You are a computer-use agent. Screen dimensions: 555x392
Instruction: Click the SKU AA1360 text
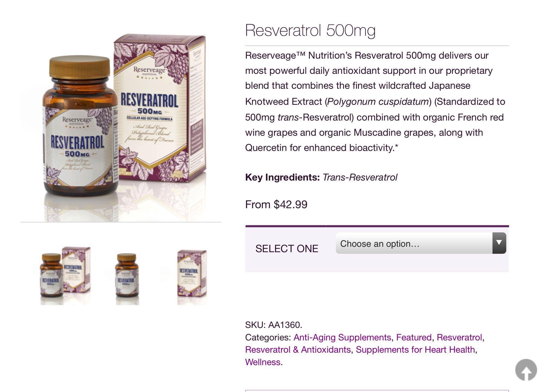click(x=274, y=325)
